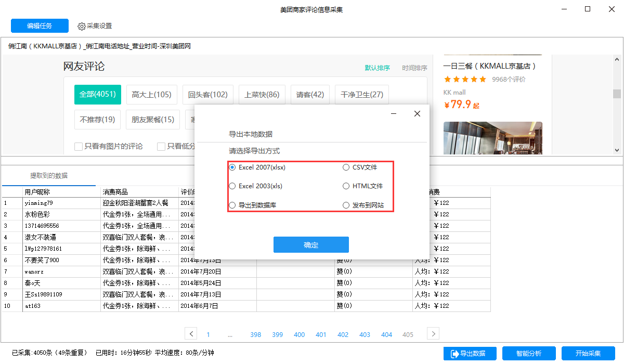This screenshot has height=364, width=624.
Task: Select 发布到网站 export option
Action: (363, 205)
